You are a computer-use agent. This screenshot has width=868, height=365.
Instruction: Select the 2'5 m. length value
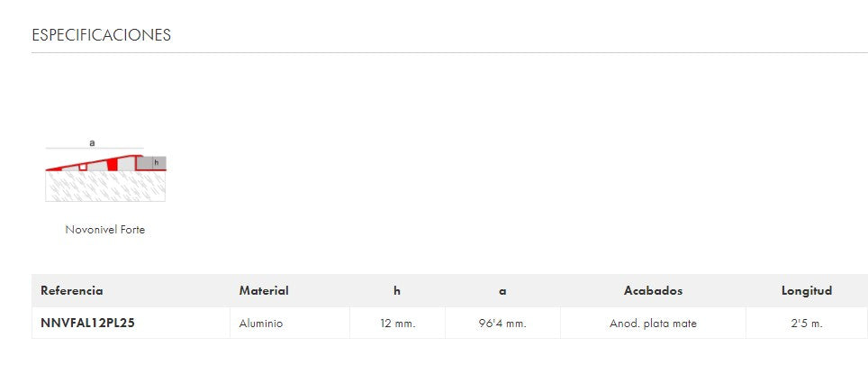coord(806,324)
